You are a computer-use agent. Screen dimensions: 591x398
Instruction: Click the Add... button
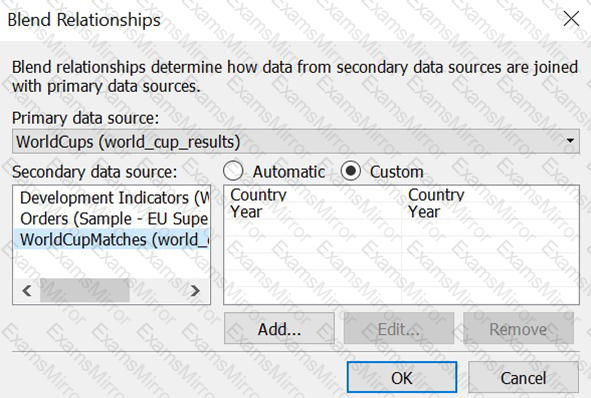[279, 329]
